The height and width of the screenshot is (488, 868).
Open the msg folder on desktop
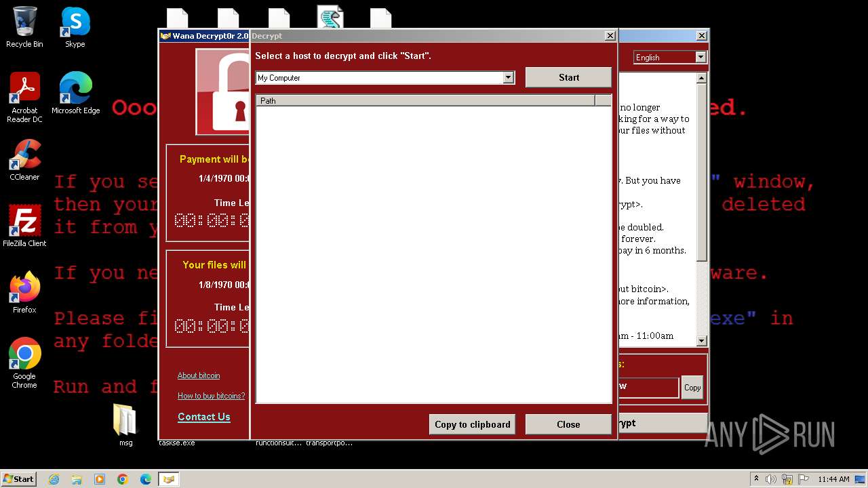click(125, 425)
